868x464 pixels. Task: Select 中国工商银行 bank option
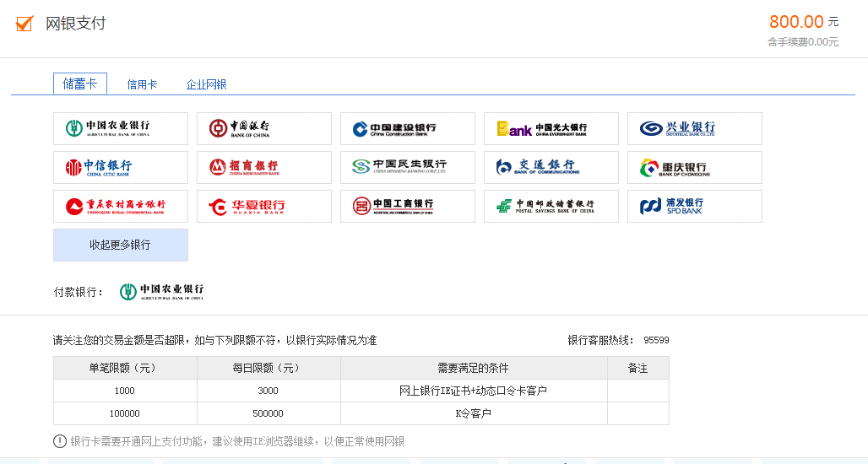(408, 207)
